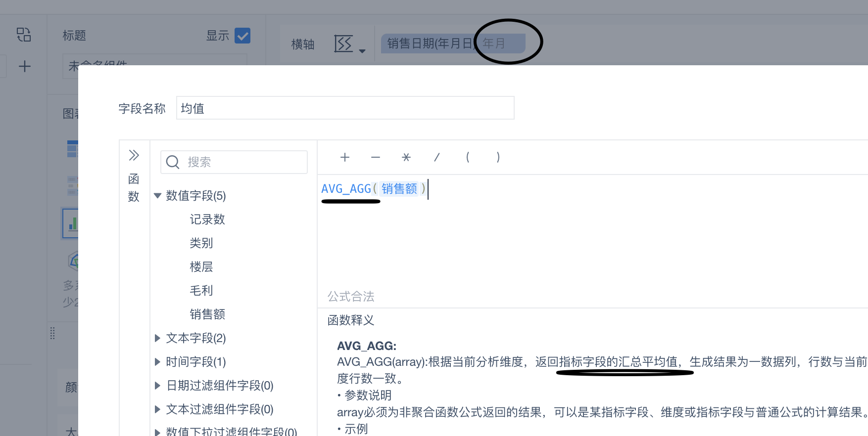
Task: Insert the multiply operator
Action: 406,157
